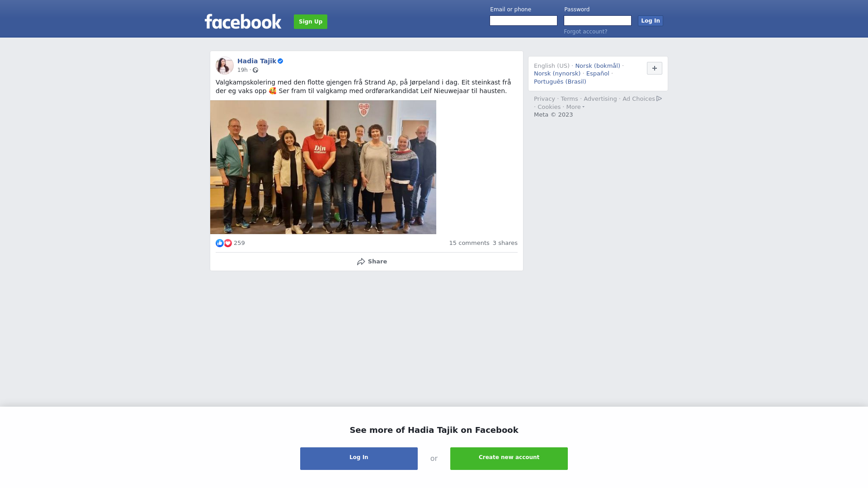Viewport: 868px width, 488px height.
Task: Focus the Email or phone field
Action: [x=524, y=21]
